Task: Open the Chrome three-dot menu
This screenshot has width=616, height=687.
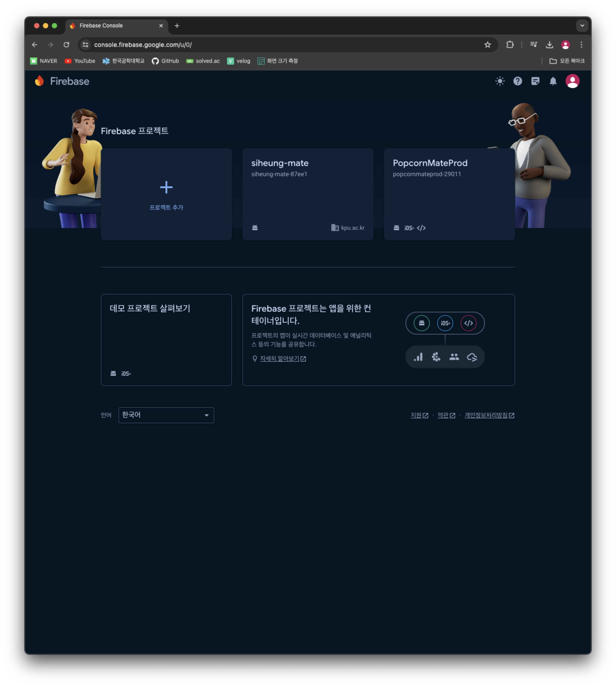Action: 581,45
